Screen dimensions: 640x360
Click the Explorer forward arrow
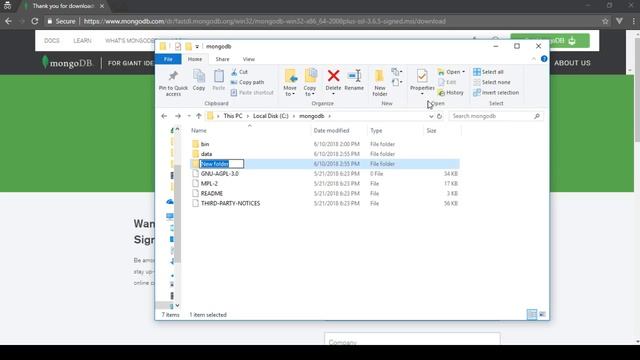(178, 116)
